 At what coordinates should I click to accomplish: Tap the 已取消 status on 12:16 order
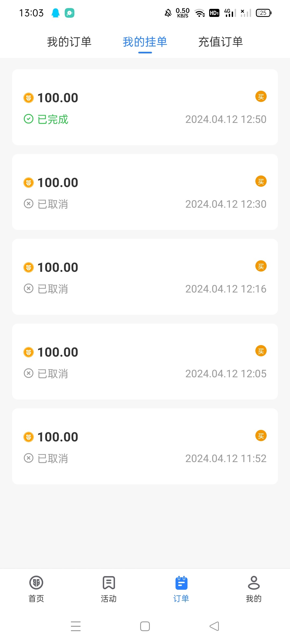53,289
